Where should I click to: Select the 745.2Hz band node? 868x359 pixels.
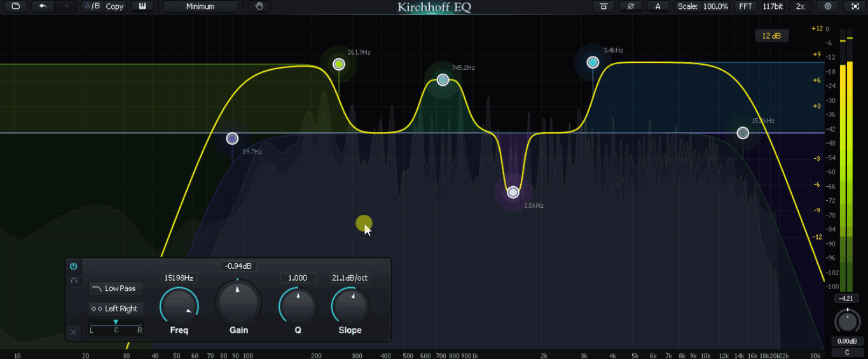coord(443,80)
